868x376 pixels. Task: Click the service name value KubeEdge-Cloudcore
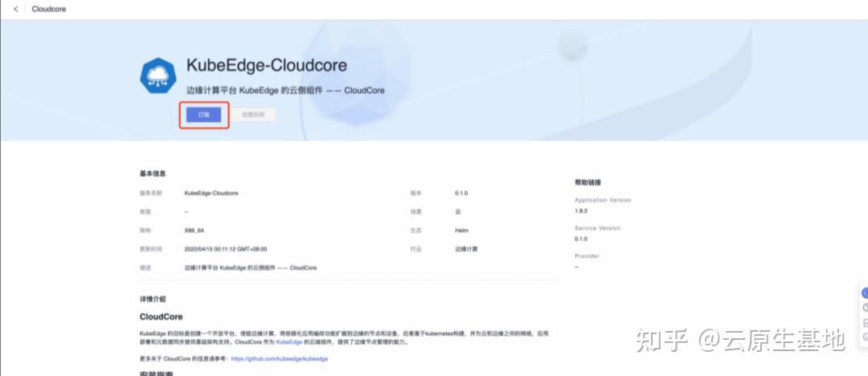point(211,194)
